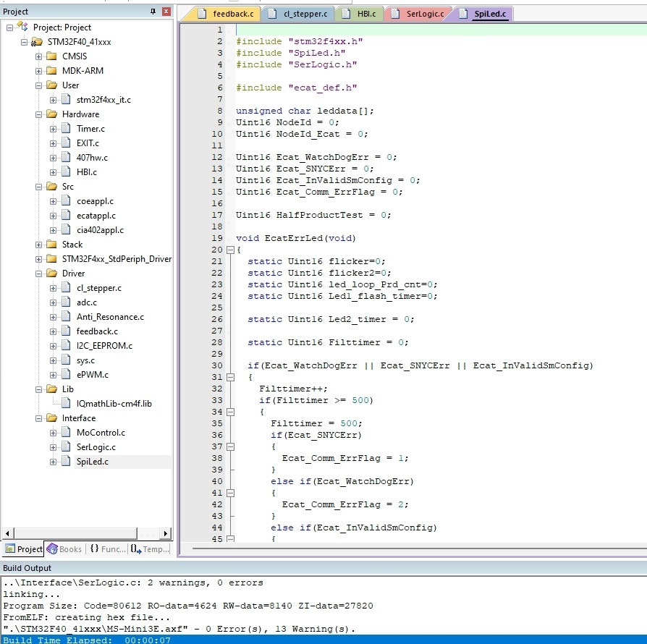Select ePWM.c in the project tree

(93, 375)
